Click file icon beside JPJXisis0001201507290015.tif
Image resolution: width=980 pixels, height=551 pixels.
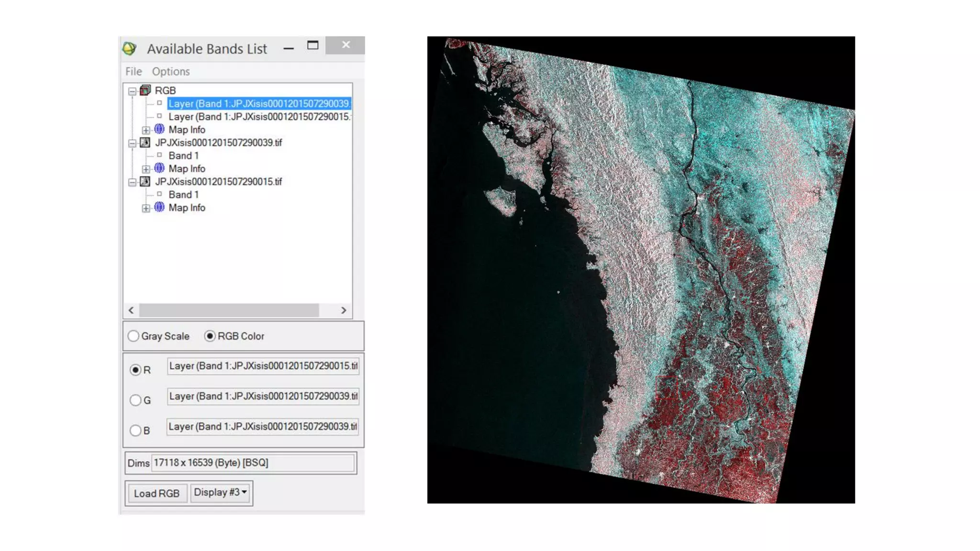[x=145, y=182]
